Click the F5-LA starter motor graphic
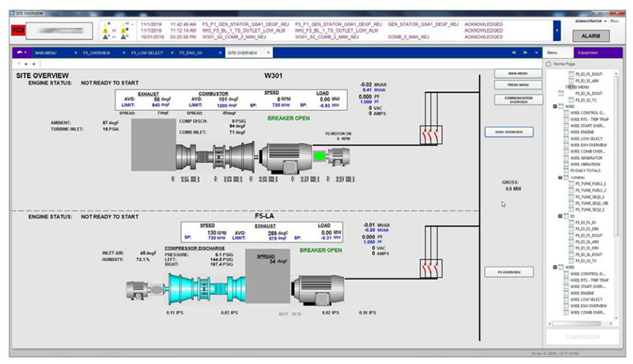633x364 pixels. click(x=138, y=290)
